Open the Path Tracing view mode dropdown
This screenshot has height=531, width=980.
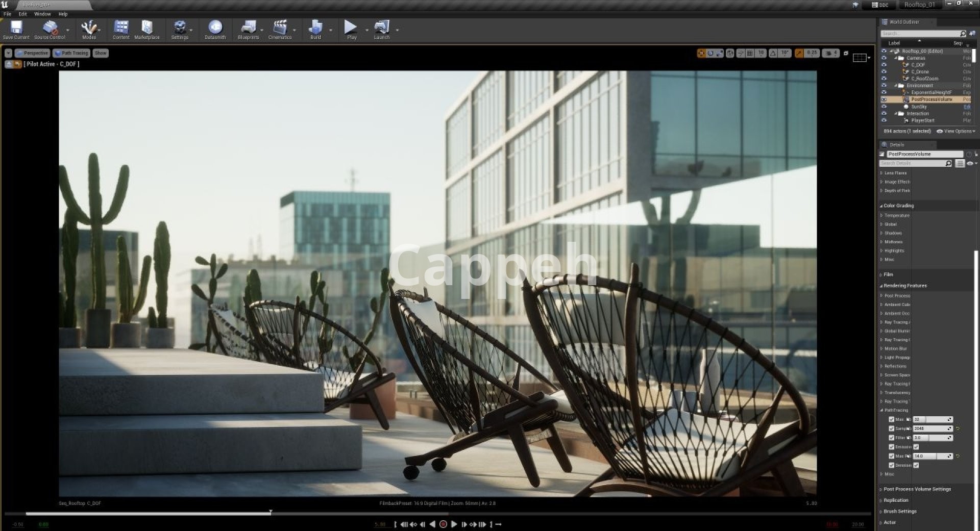pyautogui.click(x=71, y=53)
